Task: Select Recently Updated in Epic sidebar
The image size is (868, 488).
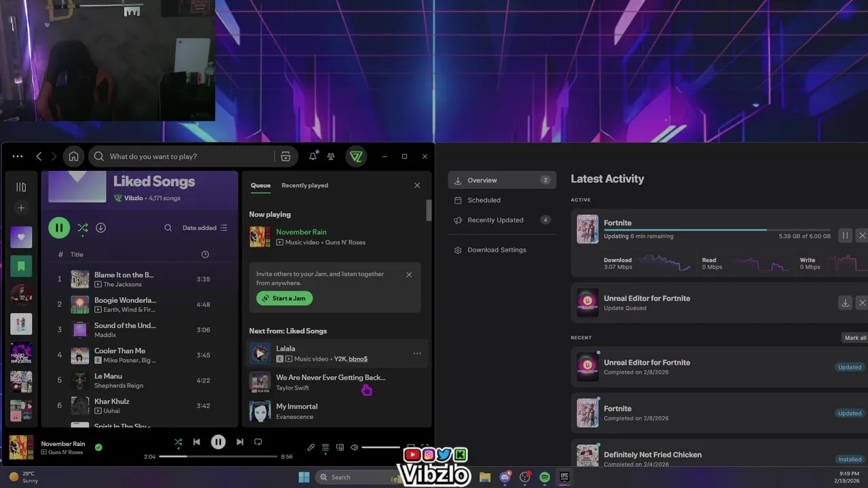Action: [502, 220]
